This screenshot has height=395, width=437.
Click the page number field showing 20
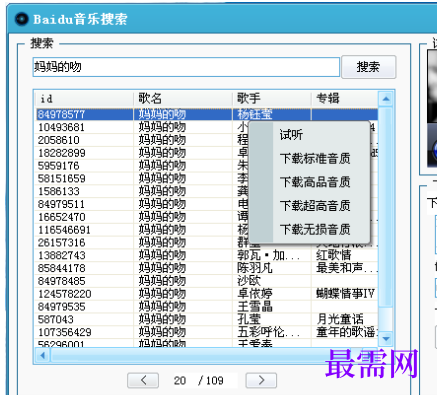point(180,380)
